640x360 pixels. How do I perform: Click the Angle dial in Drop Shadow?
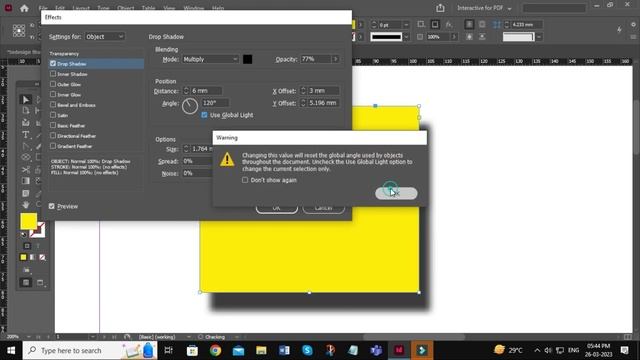pyautogui.click(x=190, y=106)
